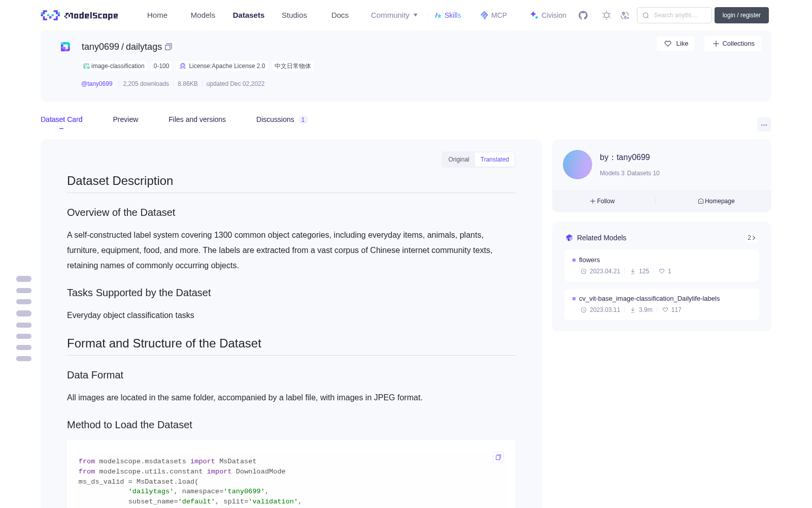Click likes count 117 on vit model
Screen dimensions: 812x508
(672, 310)
